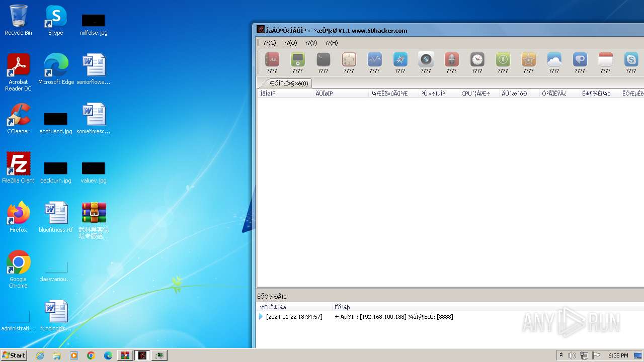Open the Windows Start menu
644x362 pixels.
coord(14,355)
